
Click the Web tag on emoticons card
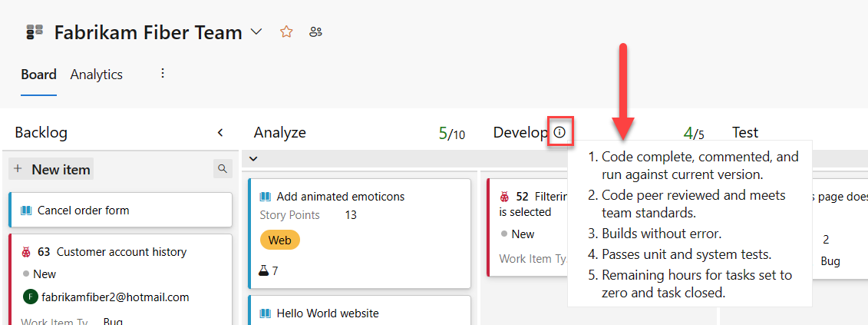[x=279, y=240]
